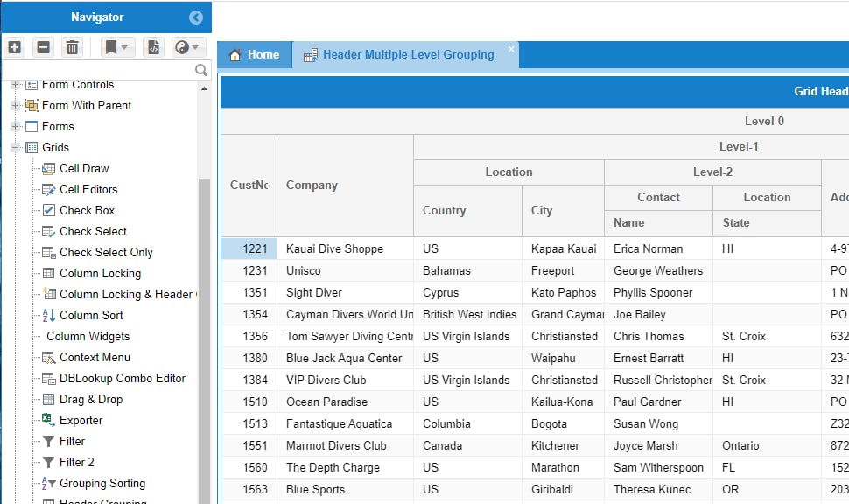The image size is (849, 504).
Task: Open Check Select example
Action: (x=93, y=231)
